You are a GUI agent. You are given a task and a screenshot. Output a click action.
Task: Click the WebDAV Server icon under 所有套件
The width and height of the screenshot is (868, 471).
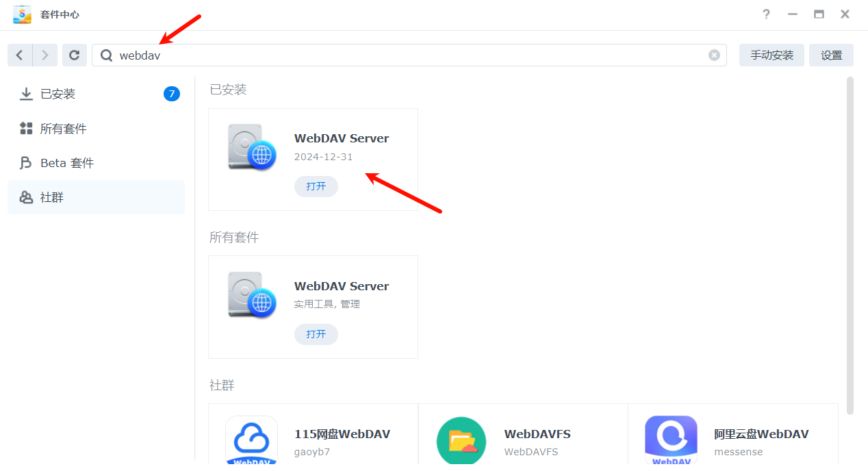(x=251, y=294)
